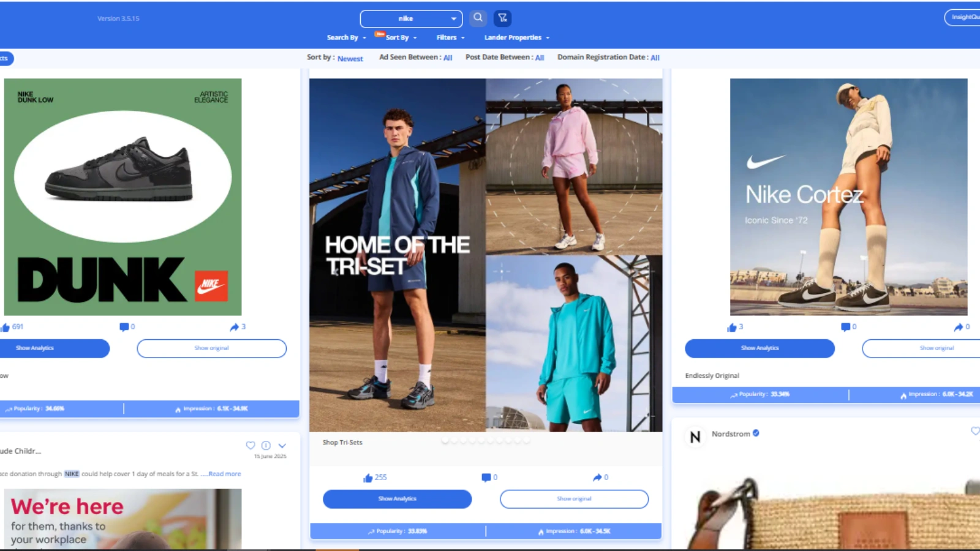The width and height of the screenshot is (980, 551).
Task: Change Domain Registration Date All value
Action: point(655,58)
